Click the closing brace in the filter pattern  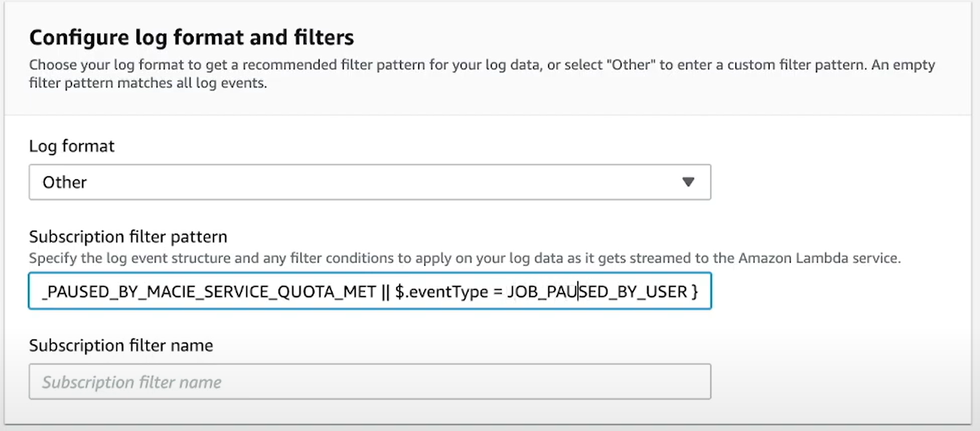coord(695,292)
